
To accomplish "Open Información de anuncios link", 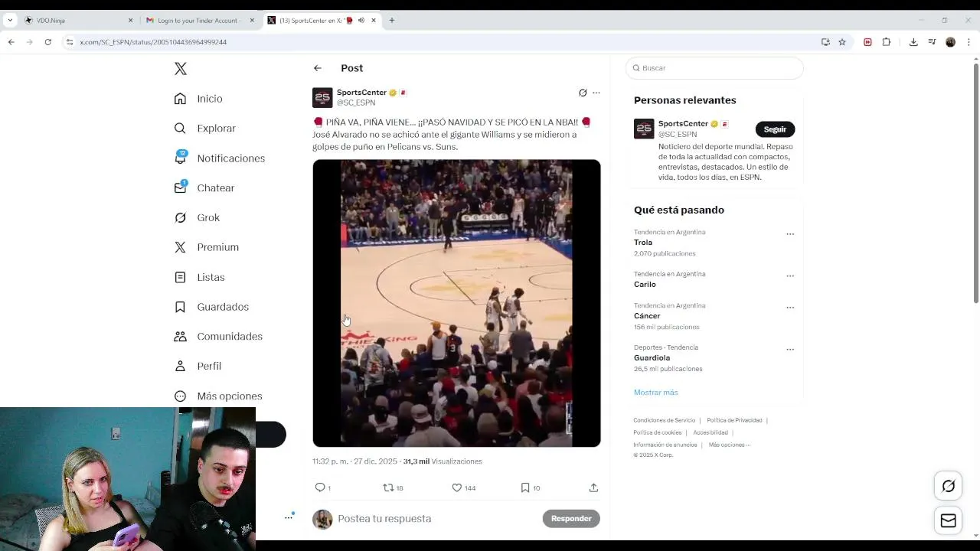I will 665,445.
